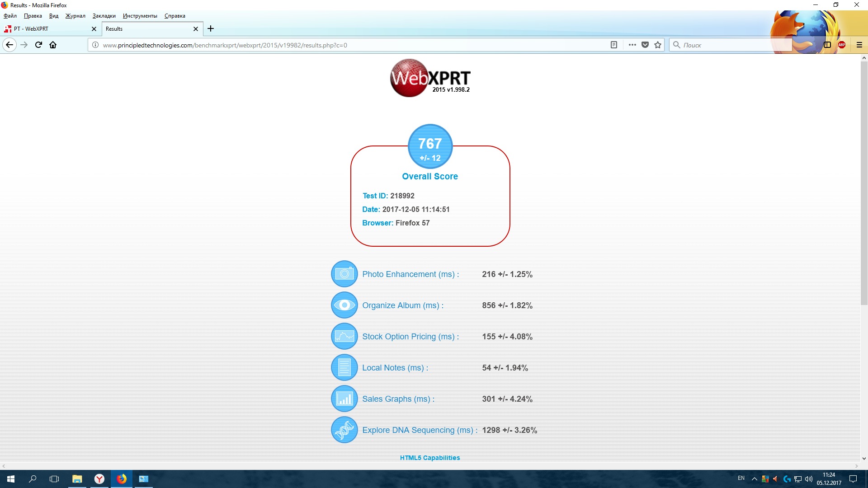Click the Local Notes document icon
The height and width of the screenshot is (488, 868).
[344, 367]
